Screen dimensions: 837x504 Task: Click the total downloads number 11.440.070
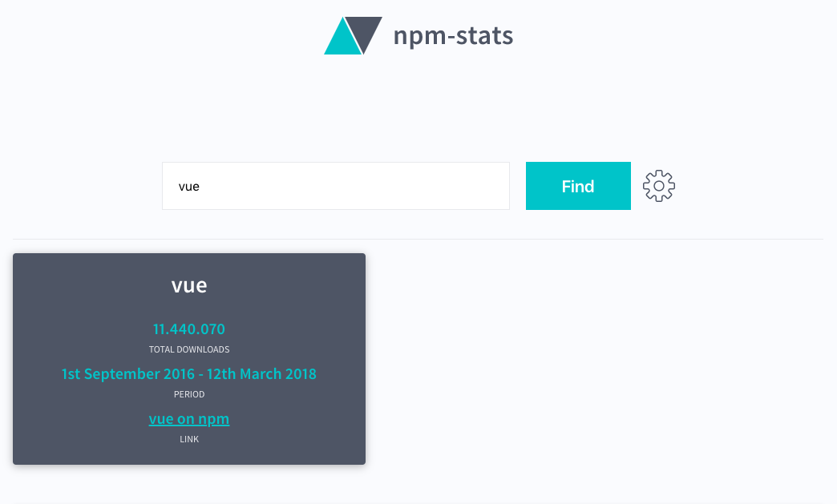(189, 329)
